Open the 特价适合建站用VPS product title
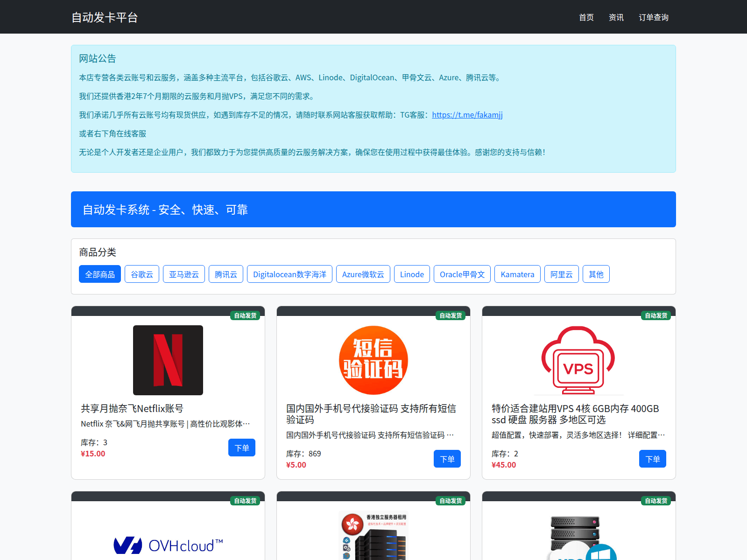The image size is (747, 560). [x=575, y=414]
